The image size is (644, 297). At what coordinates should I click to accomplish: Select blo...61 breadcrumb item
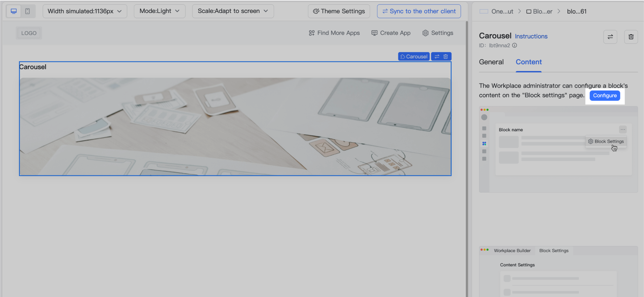click(x=577, y=11)
